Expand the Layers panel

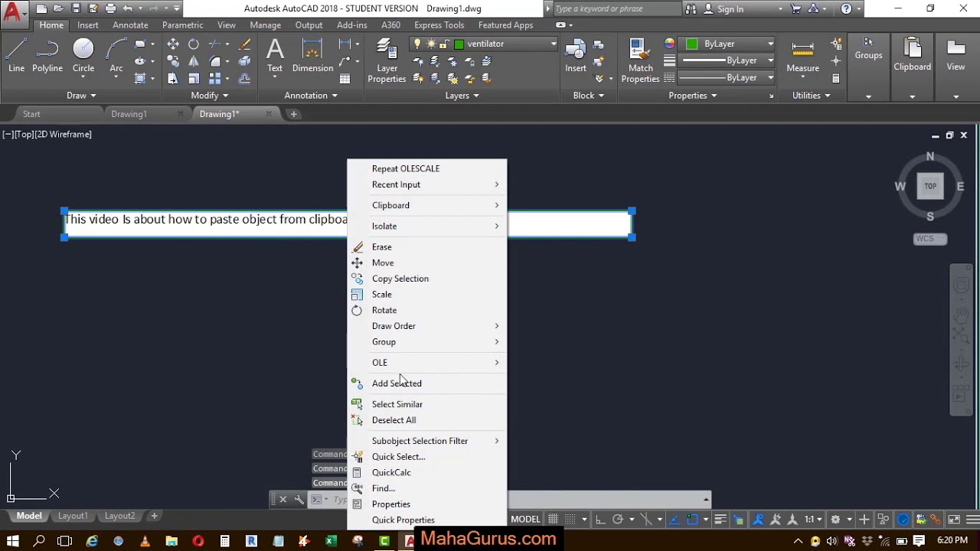click(462, 96)
